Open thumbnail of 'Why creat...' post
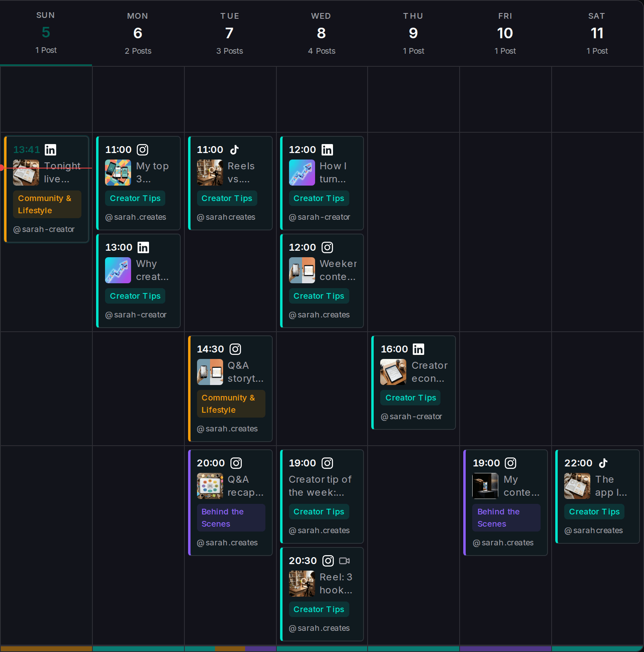Viewport: 644px width, 652px height. pos(118,270)
